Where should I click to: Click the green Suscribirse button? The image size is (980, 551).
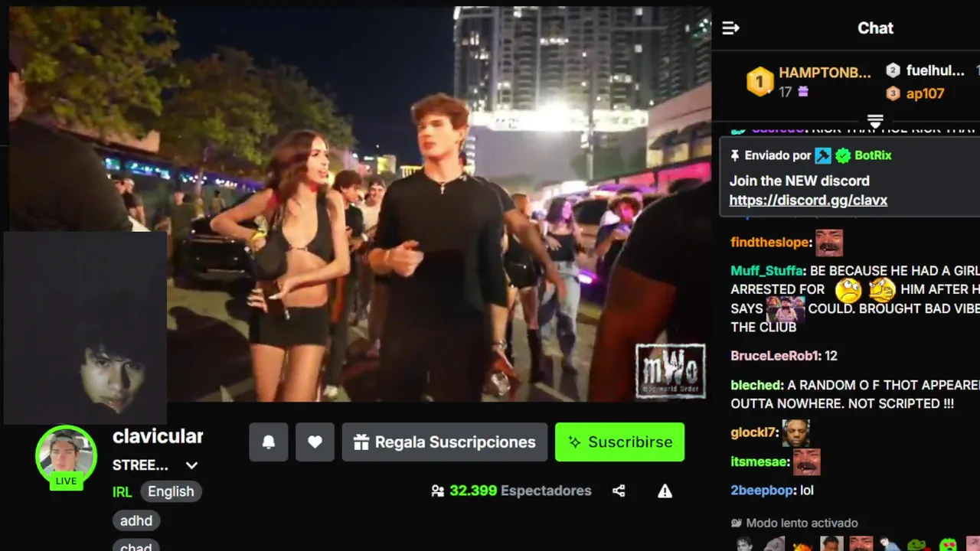pos(619,442)
